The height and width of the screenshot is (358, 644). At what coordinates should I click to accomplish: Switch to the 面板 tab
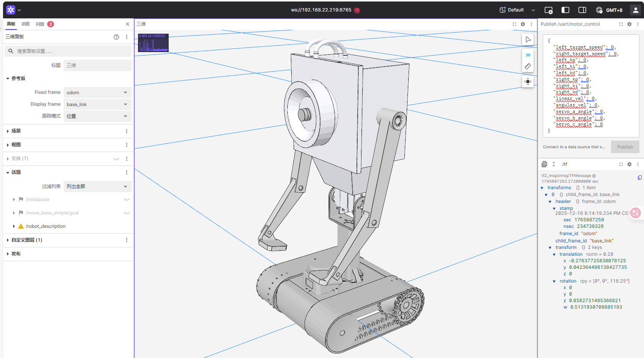coord(11,24)
